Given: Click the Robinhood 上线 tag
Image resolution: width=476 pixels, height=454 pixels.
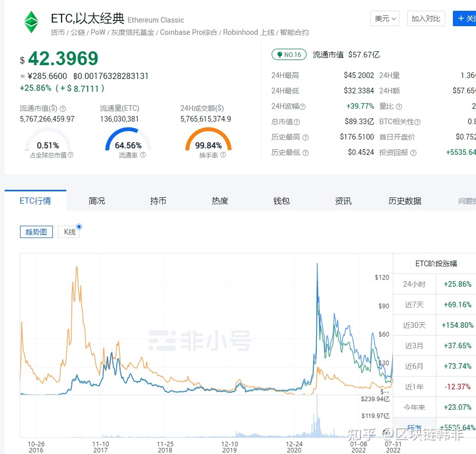Looking at the screenshot, I should tap(249, 32).
